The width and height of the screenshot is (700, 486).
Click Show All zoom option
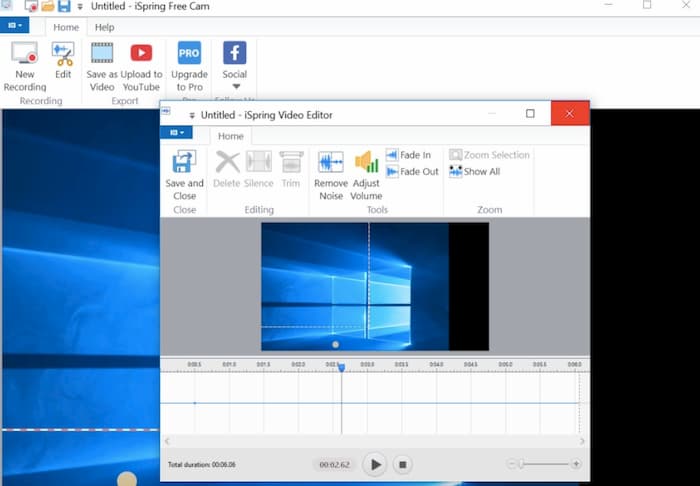click(474, 171)
